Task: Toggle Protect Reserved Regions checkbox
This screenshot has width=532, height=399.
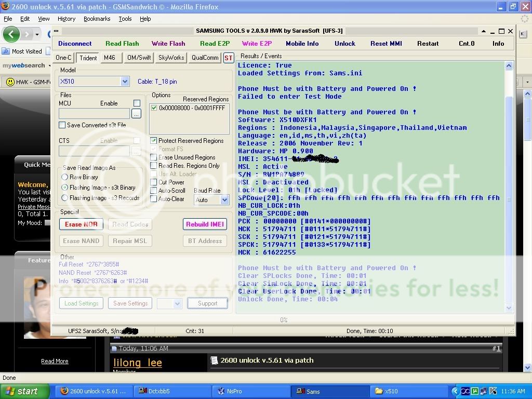Action: pyautogui.click(x=153, y=140)
